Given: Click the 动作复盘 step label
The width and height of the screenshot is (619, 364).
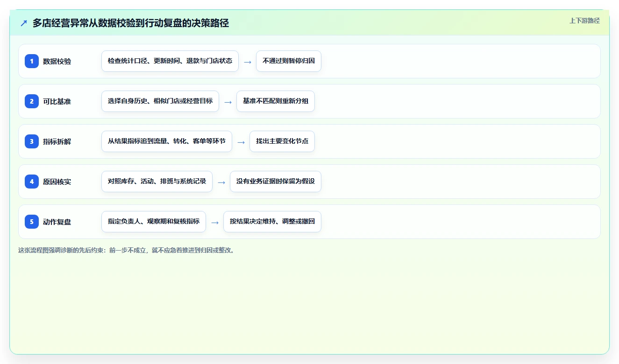Looking at the screenshot, I should point(57,222).
